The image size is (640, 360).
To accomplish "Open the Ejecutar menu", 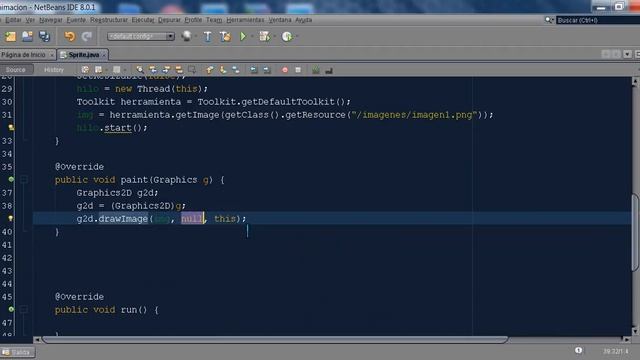I will pyautogui.click(x=143, y=20).
